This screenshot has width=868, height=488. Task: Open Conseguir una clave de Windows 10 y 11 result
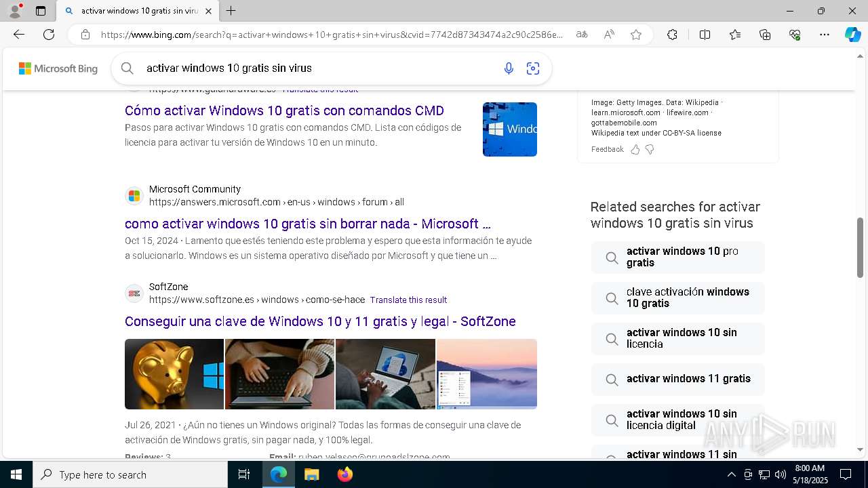[x=320, y=321]
